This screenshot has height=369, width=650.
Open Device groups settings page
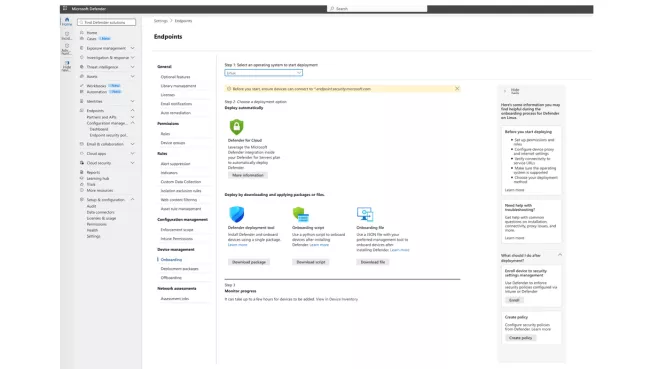point(173,143)
